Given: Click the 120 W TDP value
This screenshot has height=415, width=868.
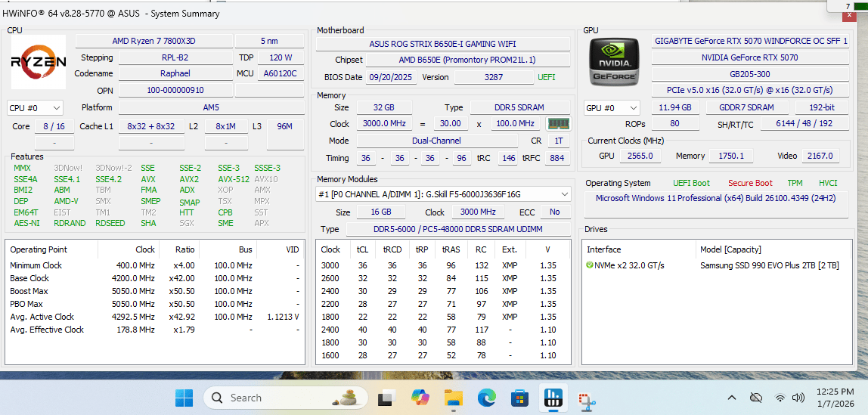Looking at the screenshot, I should [x=281, y=57].
